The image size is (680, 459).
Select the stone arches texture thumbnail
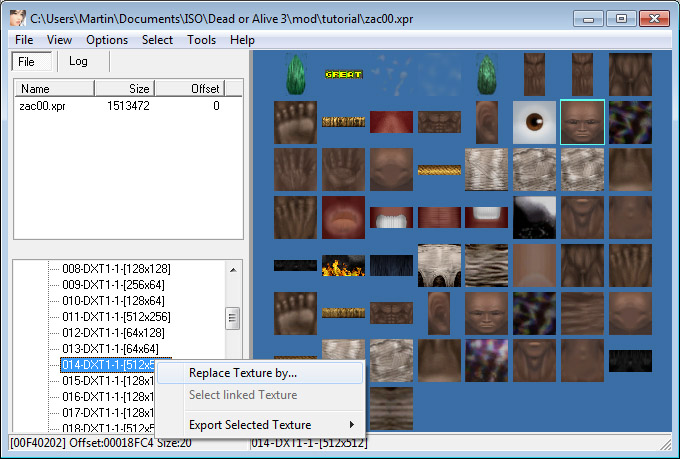439,266
